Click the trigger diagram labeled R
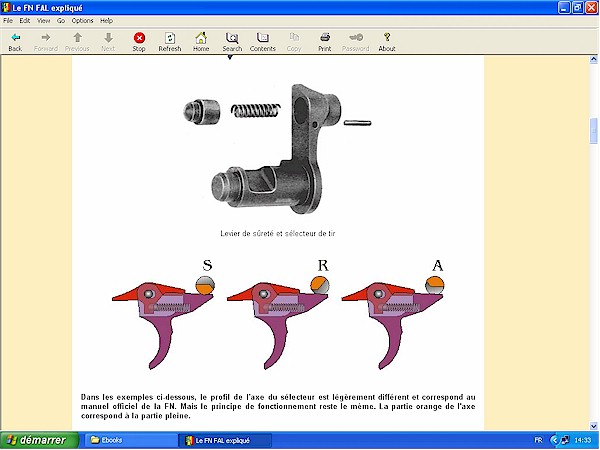600x450 pixels. (278, 314)
